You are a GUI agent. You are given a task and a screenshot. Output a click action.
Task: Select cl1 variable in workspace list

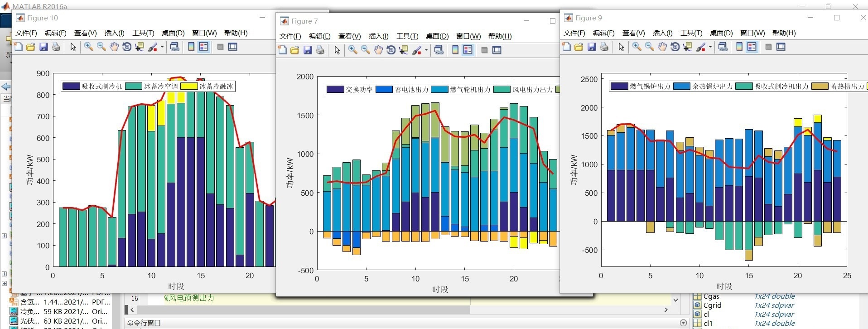click(x=708, y=324)
